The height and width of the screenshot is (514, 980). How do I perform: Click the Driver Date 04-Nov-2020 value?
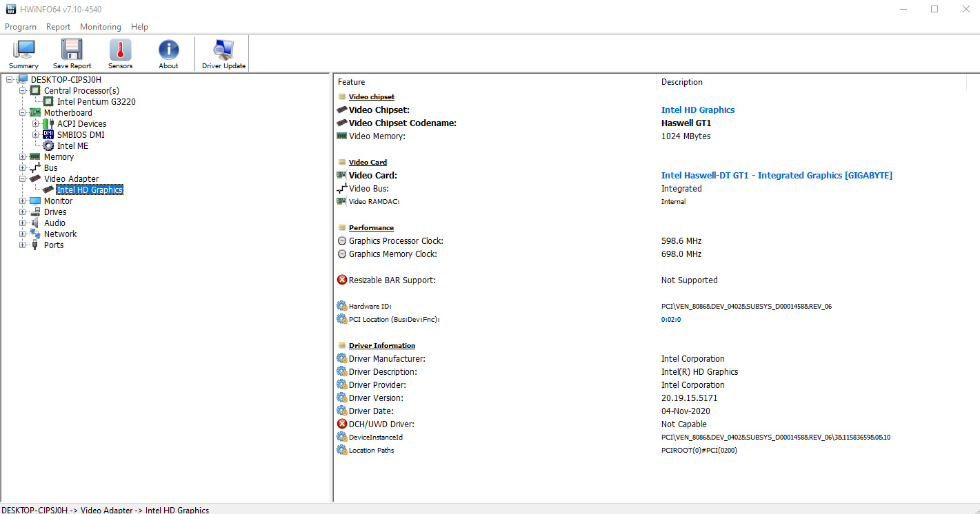[x=686, y=411]
